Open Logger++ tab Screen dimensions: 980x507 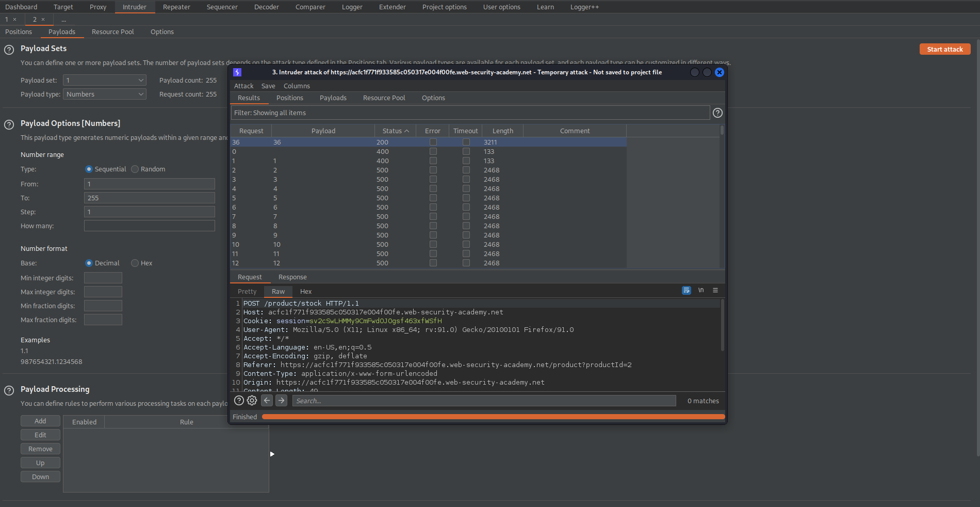[584, 7]
